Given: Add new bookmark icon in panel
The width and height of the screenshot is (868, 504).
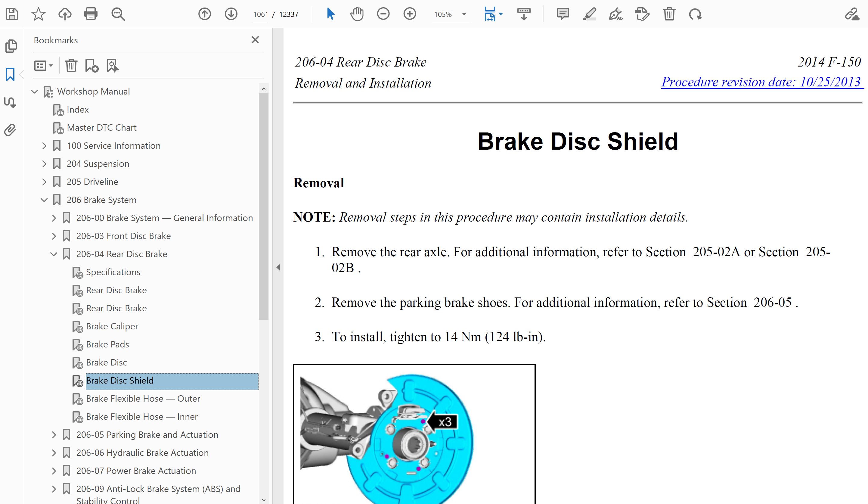Looking at the screenshot, I should coord(91,65).
